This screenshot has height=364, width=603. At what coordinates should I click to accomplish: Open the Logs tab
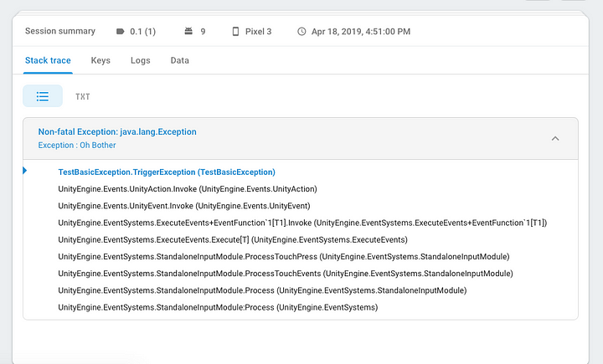(x=141, y=60)
